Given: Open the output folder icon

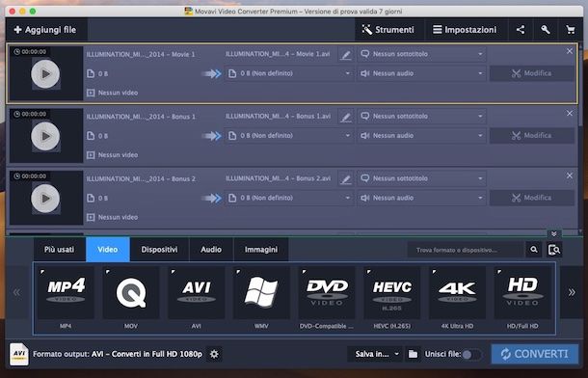Looking at the screenshot, I should (413, 354).
